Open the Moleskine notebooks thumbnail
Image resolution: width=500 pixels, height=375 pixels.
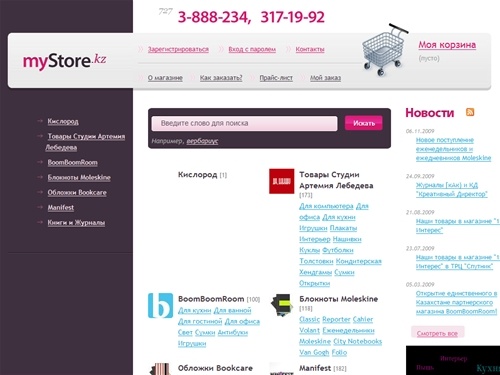(x=282, y=305)
